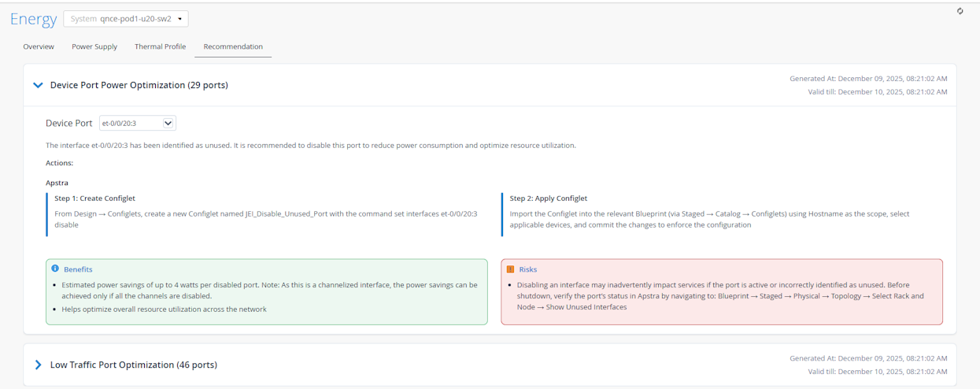Click the refresh icon at top right
The width and height of the screenshot is (980, 389).
click(x=960, y=11)
